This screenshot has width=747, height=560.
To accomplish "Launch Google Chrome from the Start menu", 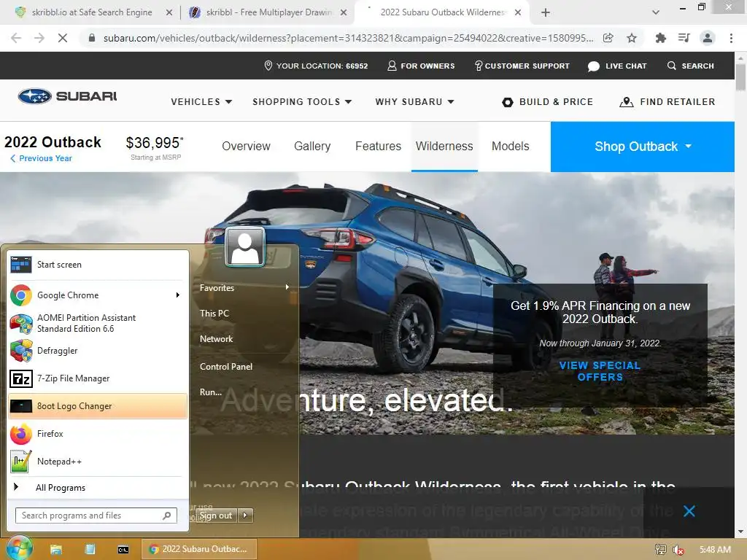I will (90, 295).
